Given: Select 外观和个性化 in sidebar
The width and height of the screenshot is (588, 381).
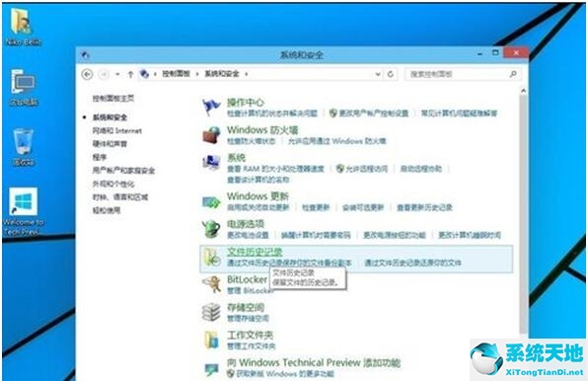Looking at the screenshot, I should click(x=113, y=184).
